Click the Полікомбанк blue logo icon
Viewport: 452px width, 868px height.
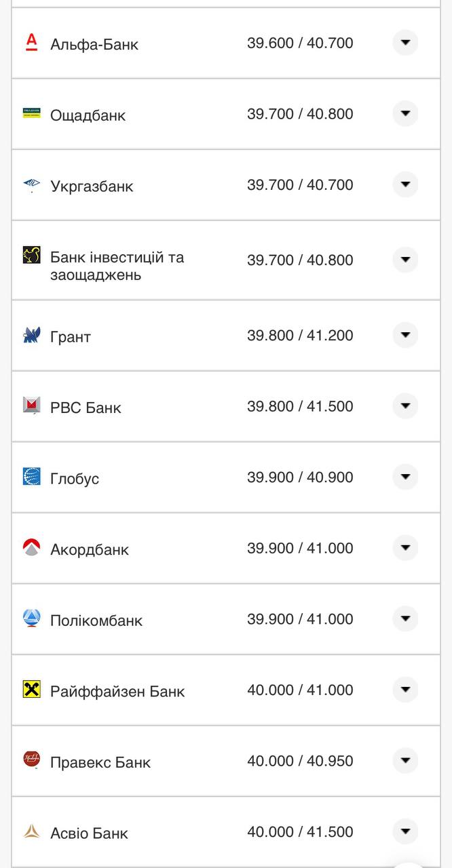click(x=31, y=619)
